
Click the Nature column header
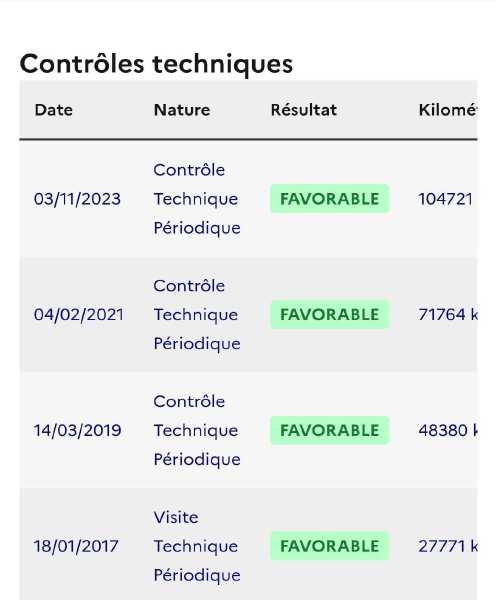pos(182,110)
